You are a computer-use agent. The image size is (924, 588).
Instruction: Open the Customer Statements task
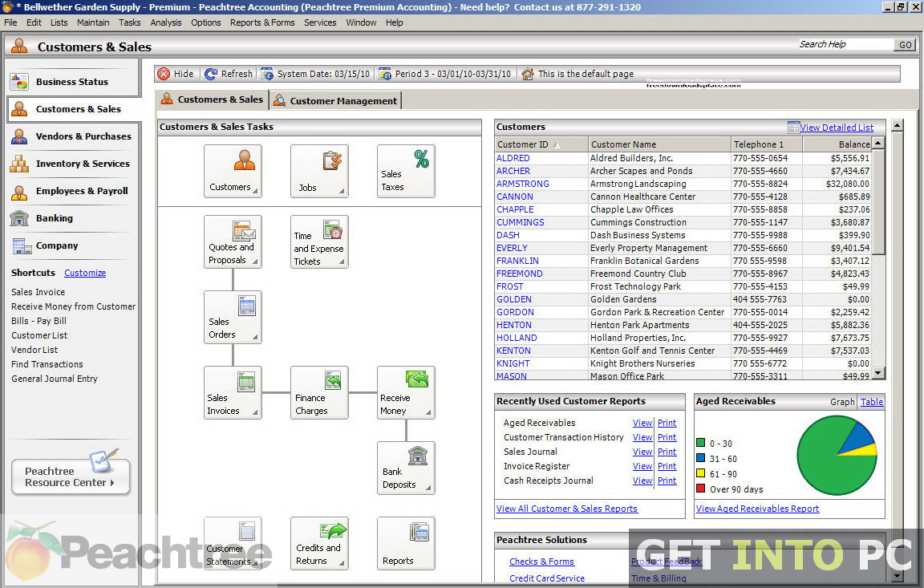click(233, 543)
